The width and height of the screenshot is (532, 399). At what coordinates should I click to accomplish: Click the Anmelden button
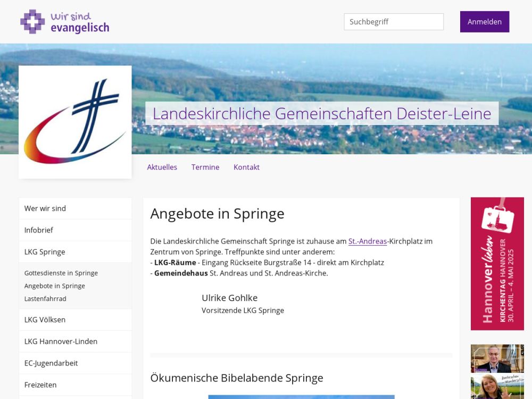485,22
